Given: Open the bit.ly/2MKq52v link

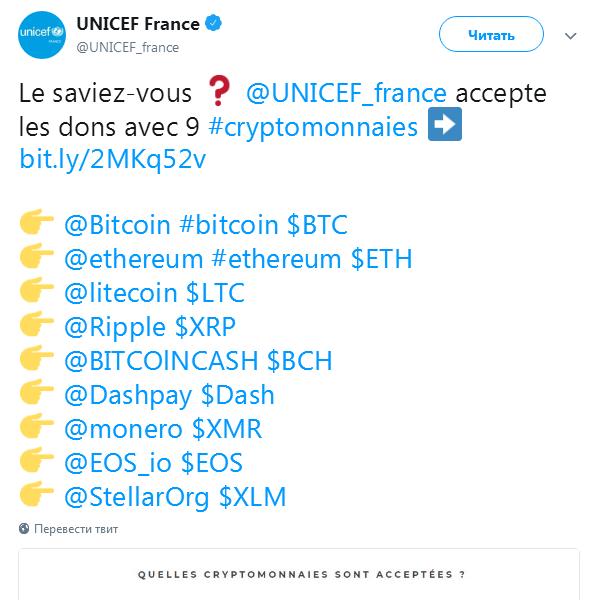Looking at the screenshot, I should click(x=113, y=159).
